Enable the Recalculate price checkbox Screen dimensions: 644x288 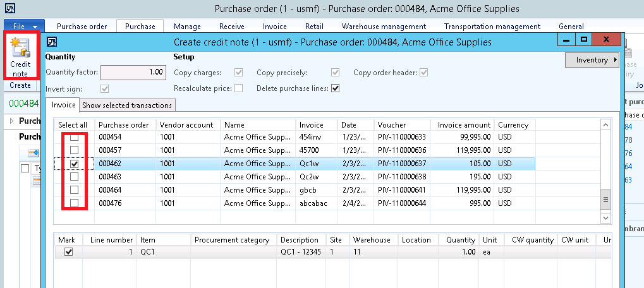coord(238,88)
